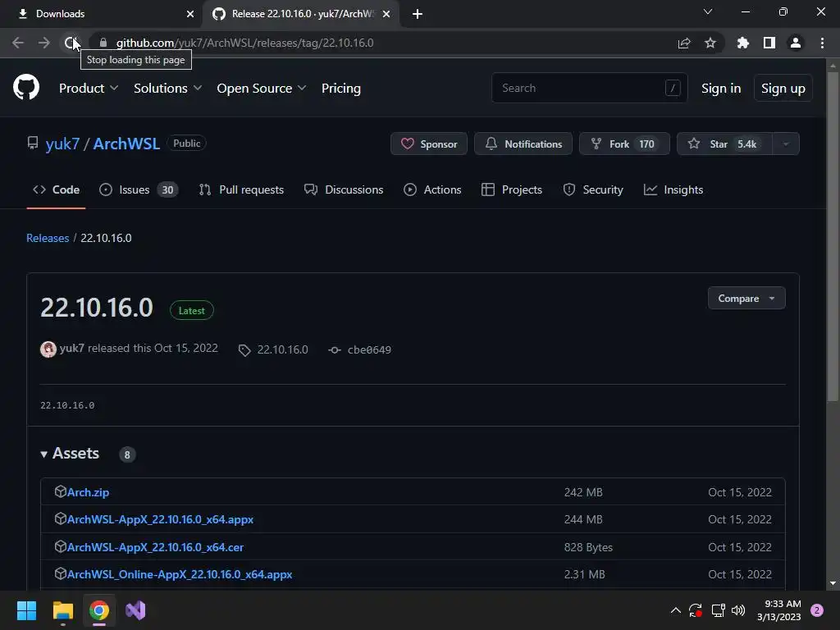
Task: Open the Pull requests tab
Action: pyautogui.click(x=241, y=189)
